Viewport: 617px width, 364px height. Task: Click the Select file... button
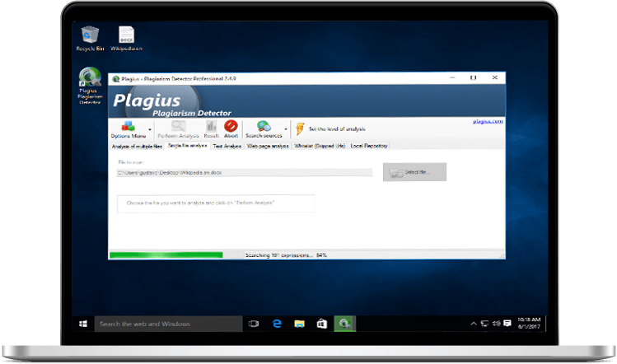(x=414, y=172)
